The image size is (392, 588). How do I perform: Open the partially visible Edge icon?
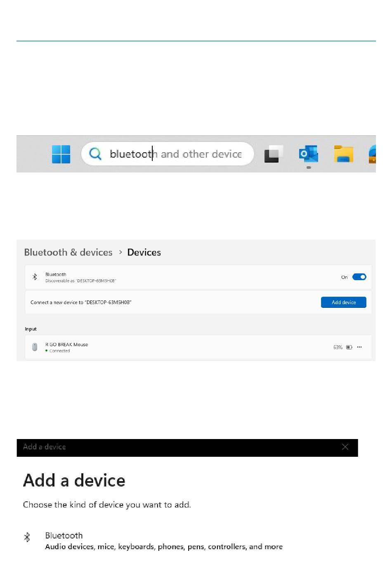[x=372, y=154]
